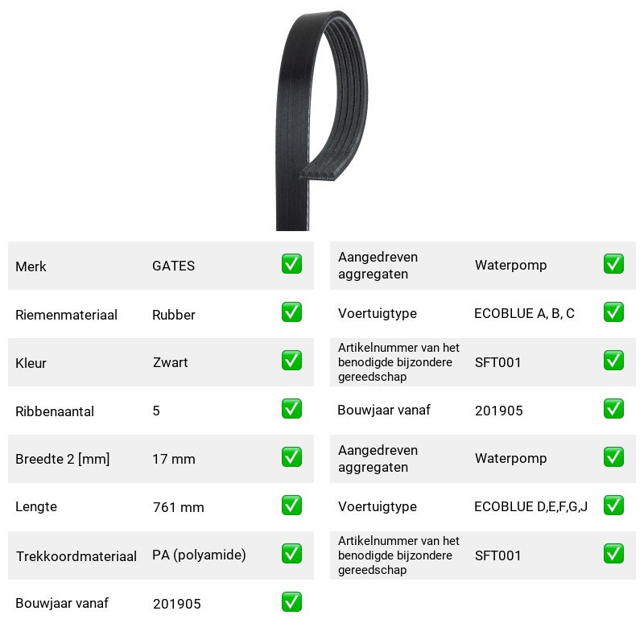Click the checkmark in the left Bouwjaar vanaf row
Viewport: 644px width, 644px height.
tap(291, 601)
